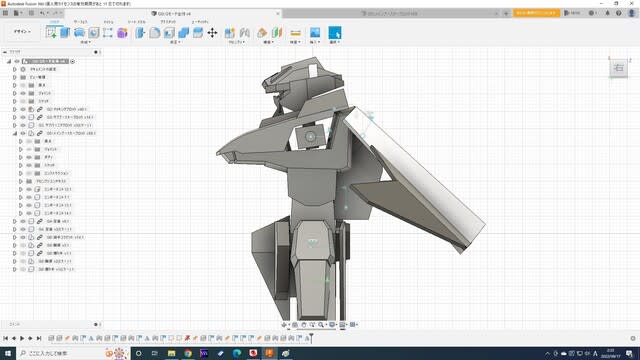Click the ViewCube 右 face
The image size is (640, 360).
coord(619,68)
